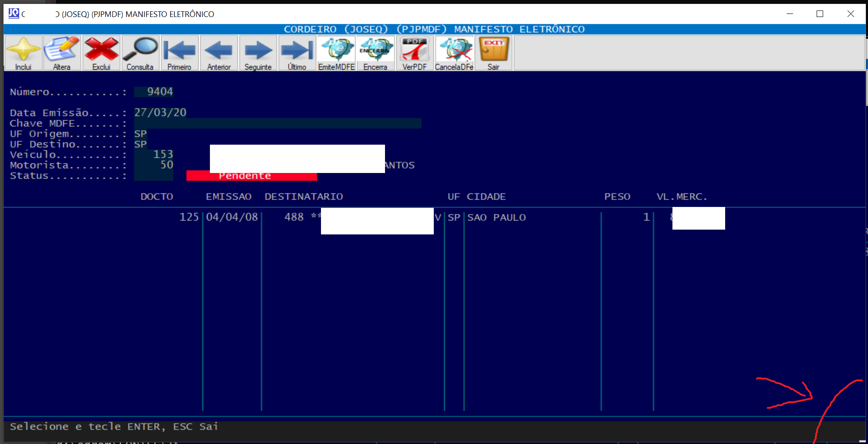Click the CancelaDFe icon
The image size is (868, 444).
(454, 53)
